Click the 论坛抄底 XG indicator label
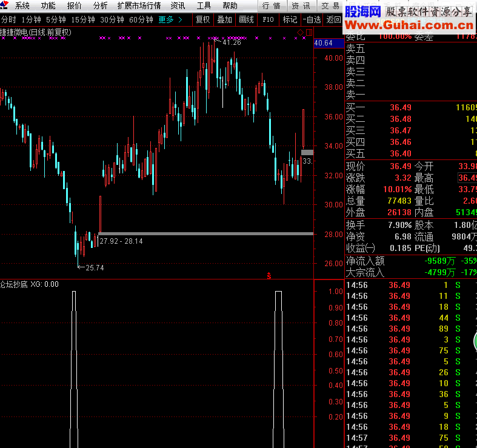Viewport: 477px width, 448px height. click(x=29, y=284)
